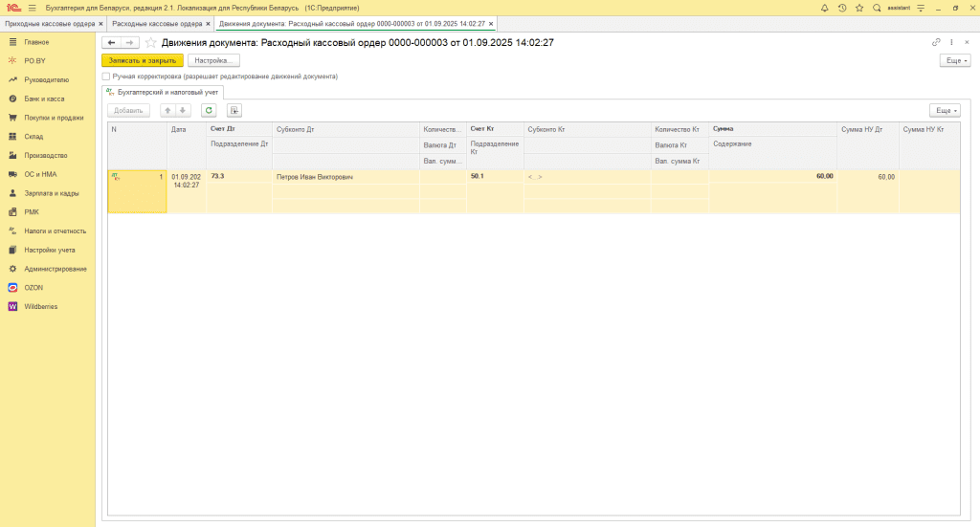
Task: Open the service settings dropdown next to assistant
Action: pyautogui.click(x=920, y=8)
